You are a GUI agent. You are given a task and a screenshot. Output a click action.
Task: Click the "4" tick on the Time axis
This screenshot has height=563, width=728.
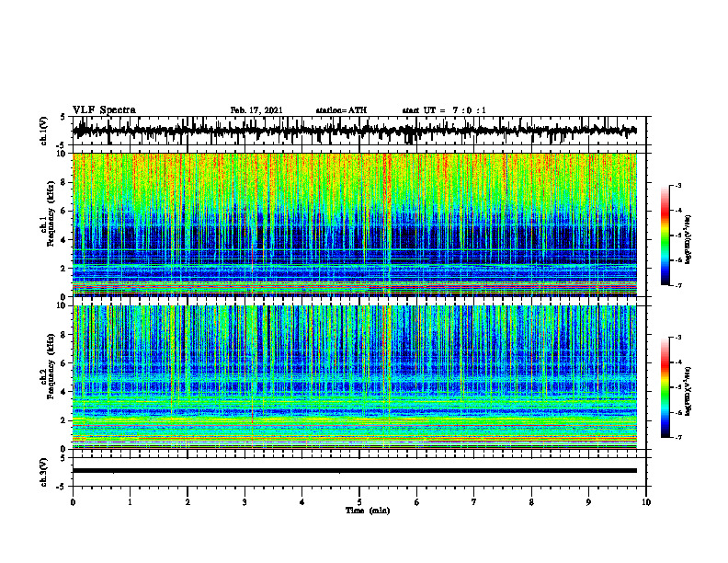[x=302, y=502]
